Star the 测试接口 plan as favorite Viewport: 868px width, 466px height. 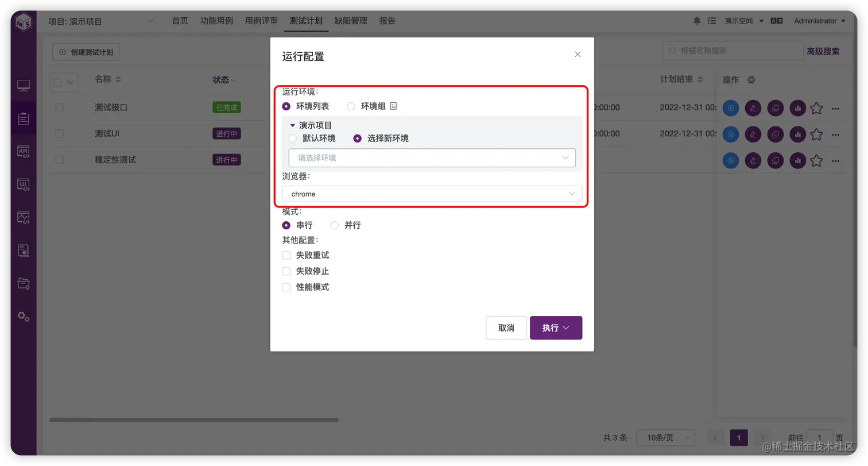pos(816,107)
